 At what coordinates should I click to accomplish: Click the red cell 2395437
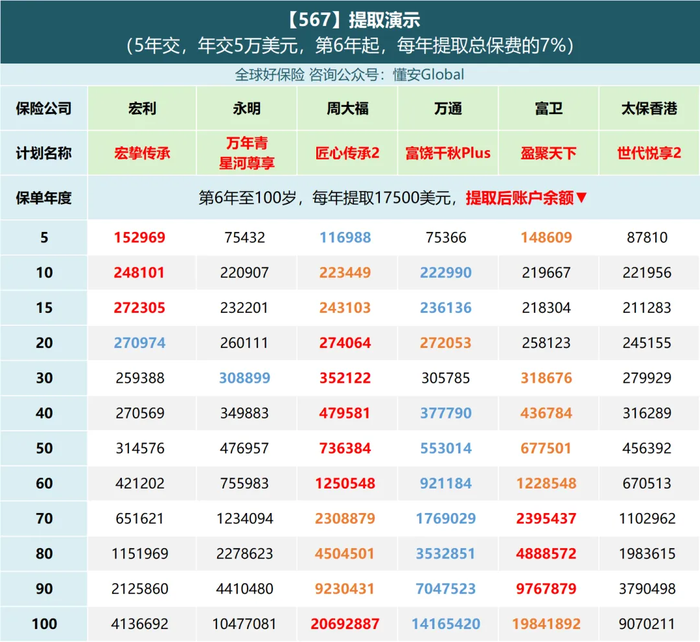click(x=546, y=519)
